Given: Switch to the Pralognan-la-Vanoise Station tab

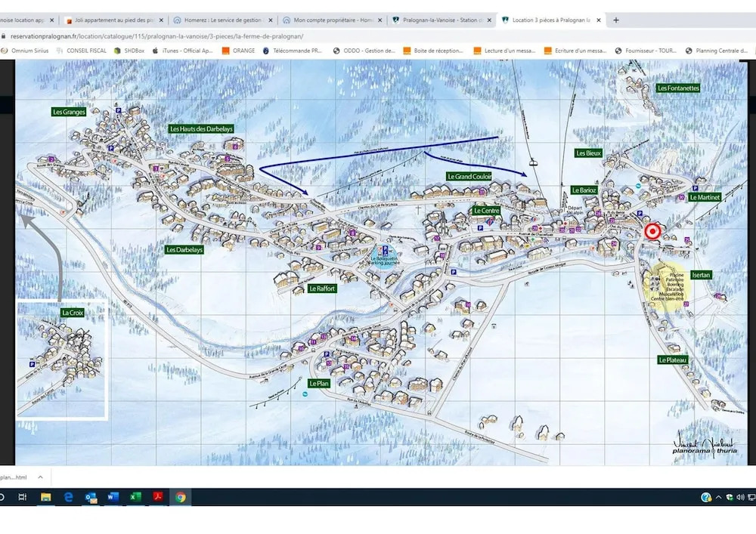Looking at the screenshot, I should 440,20.
